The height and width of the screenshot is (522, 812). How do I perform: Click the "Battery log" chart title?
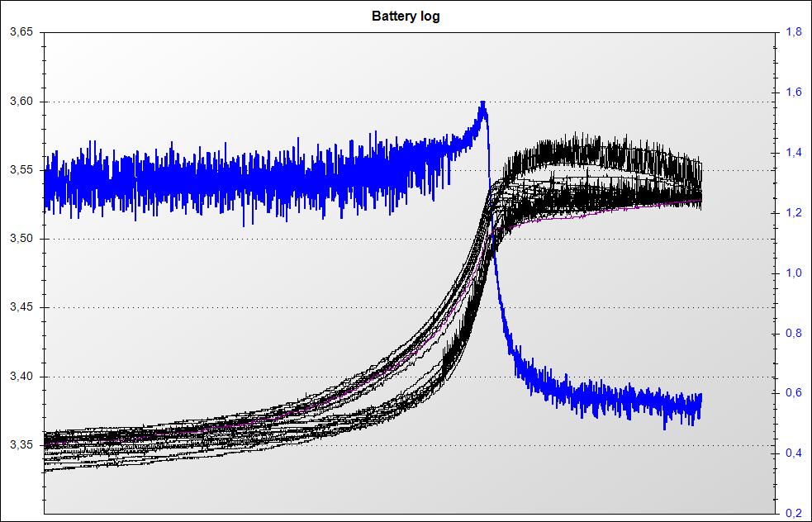(406, 17)
